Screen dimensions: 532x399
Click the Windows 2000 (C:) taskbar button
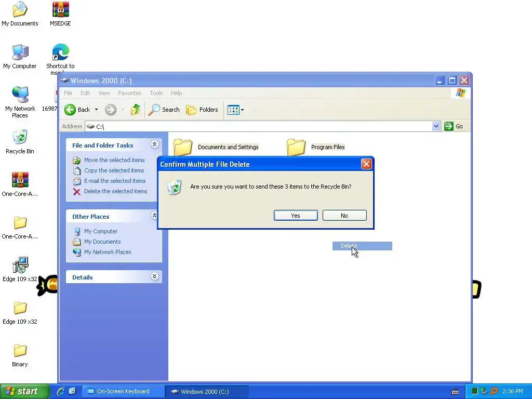pyautogui.click(x=206, y=392)
